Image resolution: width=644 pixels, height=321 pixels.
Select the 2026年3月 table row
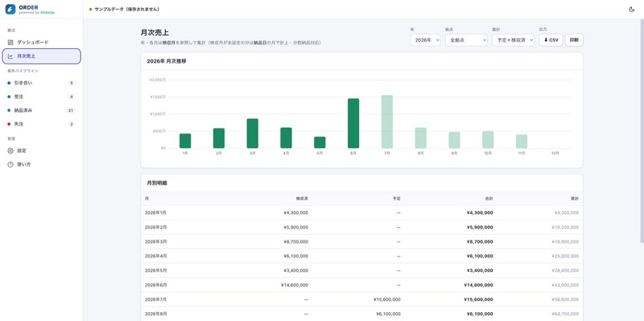coord(361,242)
